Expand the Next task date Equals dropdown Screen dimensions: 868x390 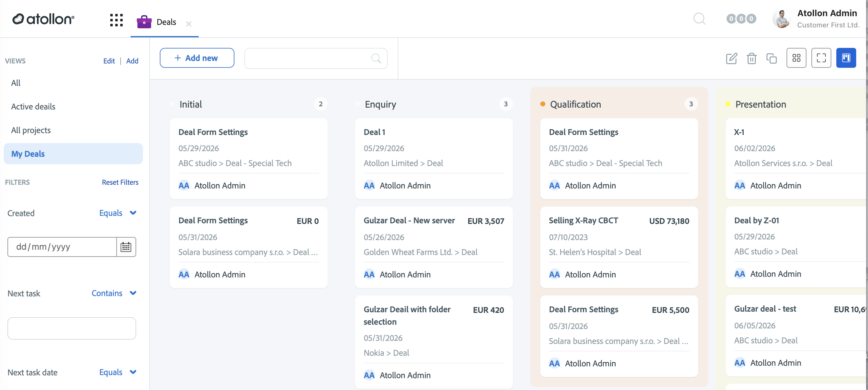(x=118, y=372)
